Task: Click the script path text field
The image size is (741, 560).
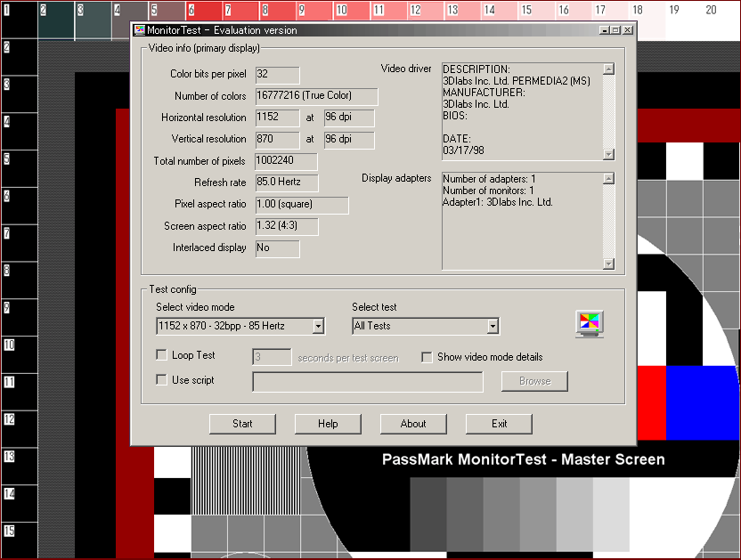Action: tap(368, 382)
